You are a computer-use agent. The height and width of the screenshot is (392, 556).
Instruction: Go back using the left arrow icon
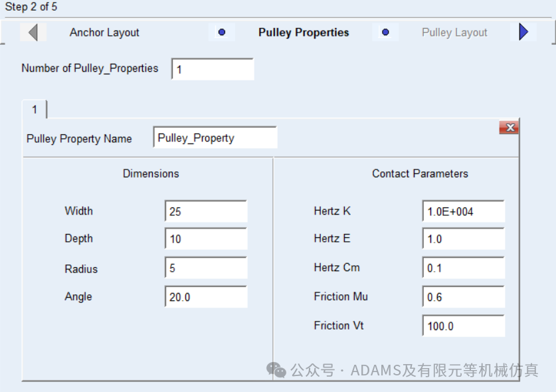(x=33, y=33)
